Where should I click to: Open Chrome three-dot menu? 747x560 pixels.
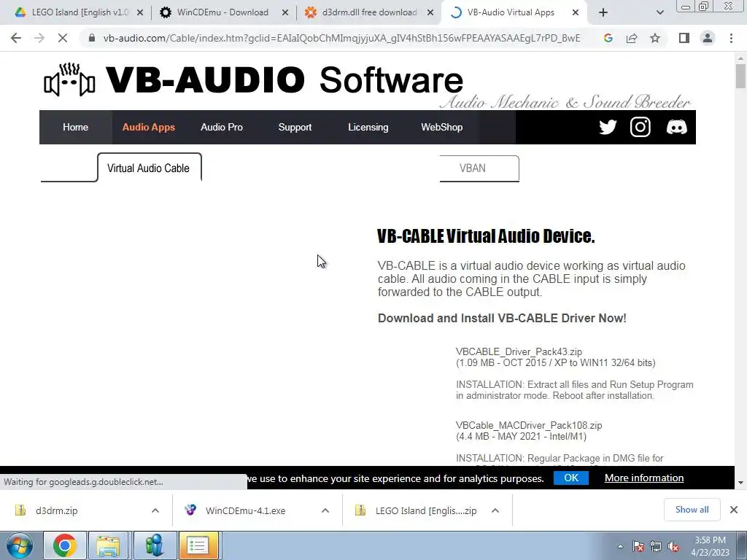click(x=731, y=38)
